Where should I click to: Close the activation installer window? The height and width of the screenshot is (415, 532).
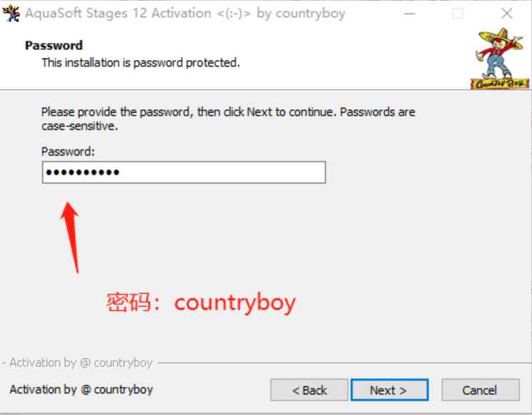[x=507, y=14]
